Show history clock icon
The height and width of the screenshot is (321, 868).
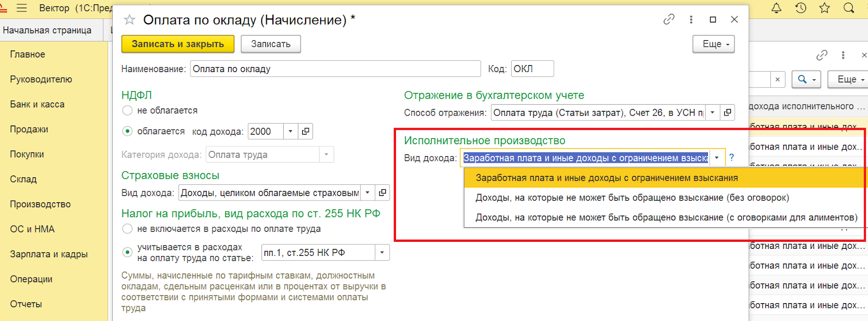(x=801, y=8)
